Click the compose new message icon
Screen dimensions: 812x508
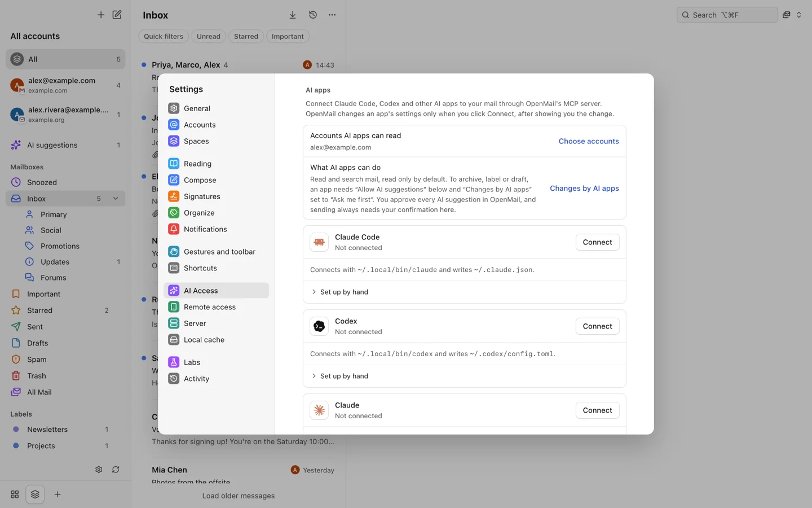click(x=117, y=15)
